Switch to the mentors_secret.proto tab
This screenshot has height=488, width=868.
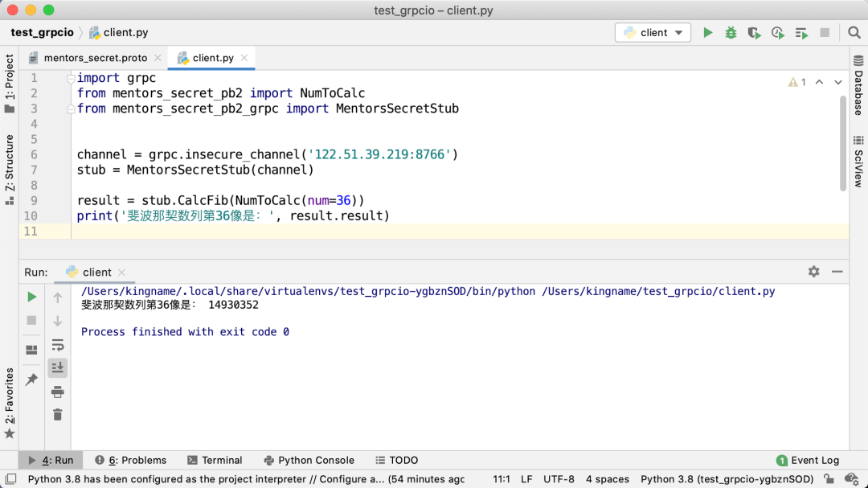(95, 58)
